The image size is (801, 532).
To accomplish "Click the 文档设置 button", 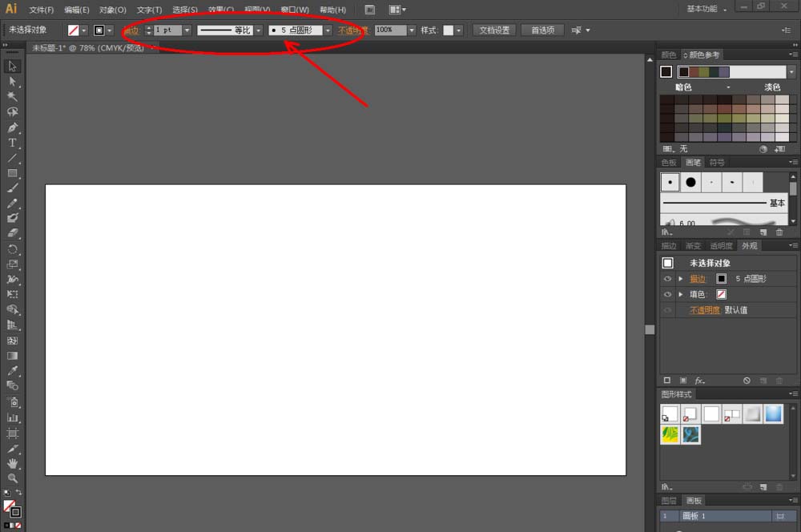I will tap(494, 30).
